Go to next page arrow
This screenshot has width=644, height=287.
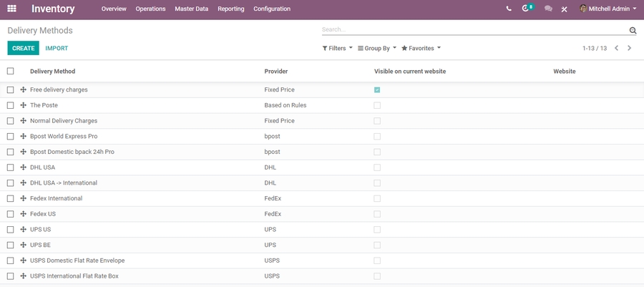pos(630,48)
